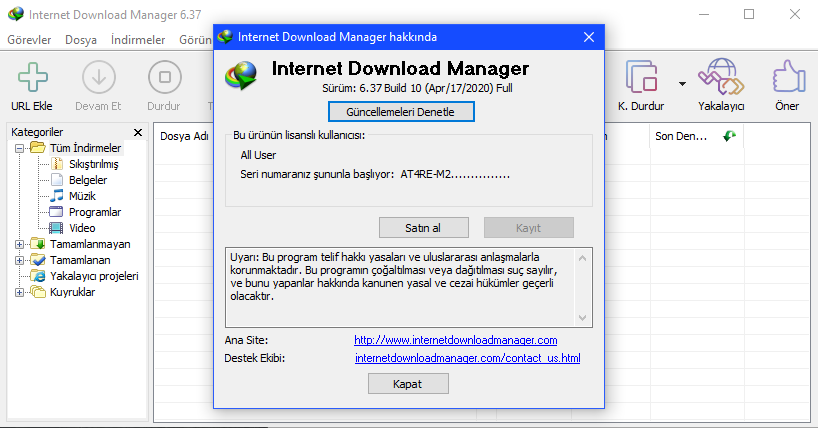Viewport: 818px width, 428px height.
Task: Click the Müzik note icon
Action: pyautogui.click(x=57, y=196)
